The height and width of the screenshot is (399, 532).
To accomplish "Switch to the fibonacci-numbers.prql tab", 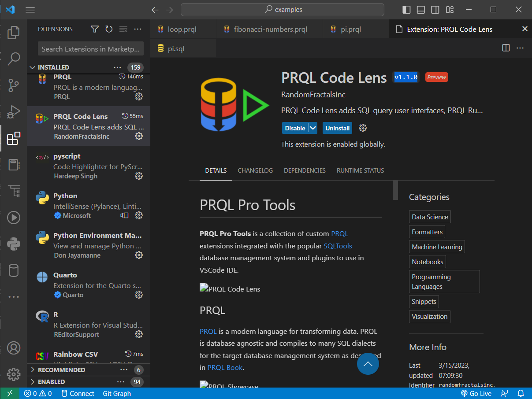I will [269, 30].
